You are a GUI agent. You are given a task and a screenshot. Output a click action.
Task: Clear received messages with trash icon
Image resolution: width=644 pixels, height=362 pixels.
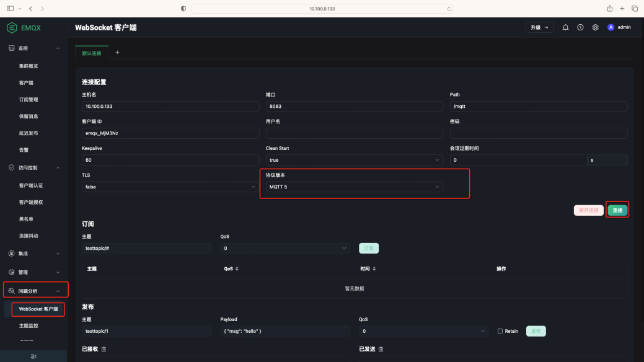[x=104, y=349]
